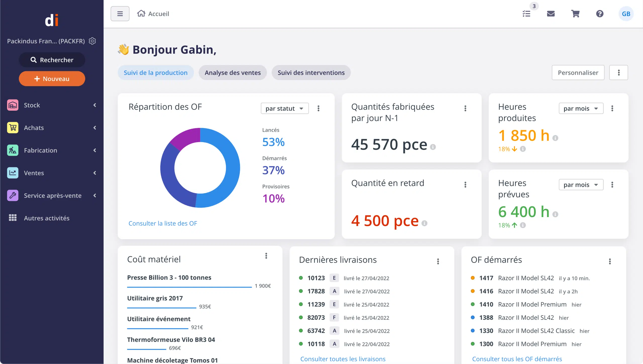Open the Autres activités grid icon
Viewport: 643px width, 364px height.
point(13,218)
